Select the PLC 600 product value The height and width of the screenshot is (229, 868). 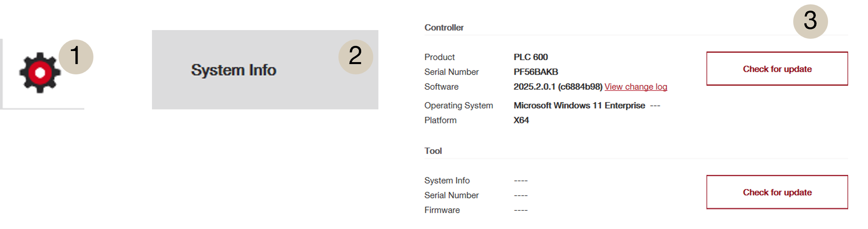coord(530,57)
